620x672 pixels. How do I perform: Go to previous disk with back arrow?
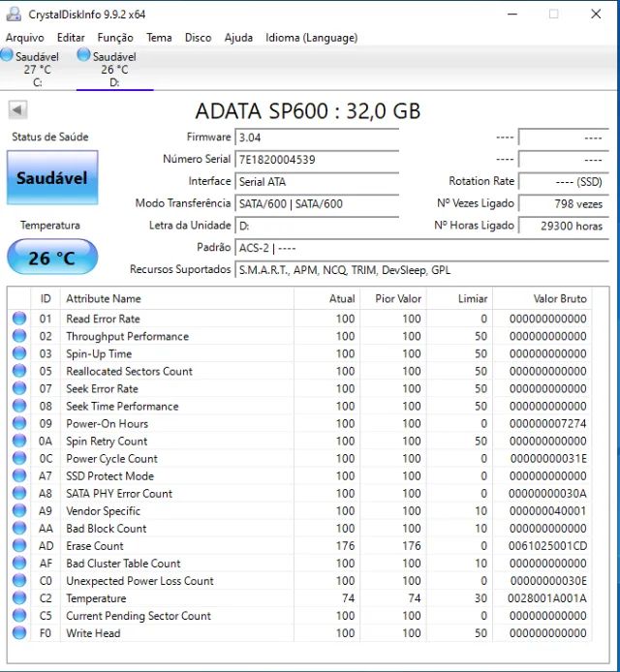click(17, 110)
